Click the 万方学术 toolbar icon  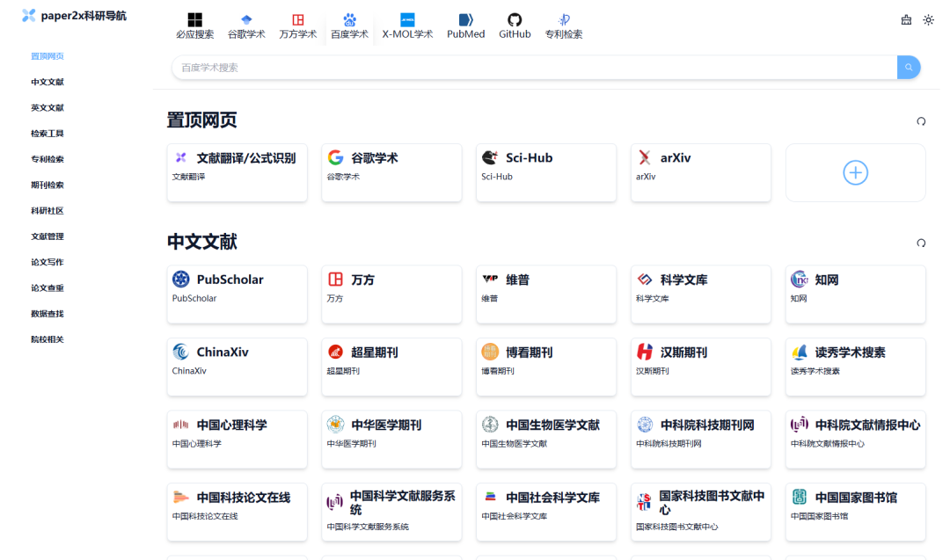click(298, 25)
